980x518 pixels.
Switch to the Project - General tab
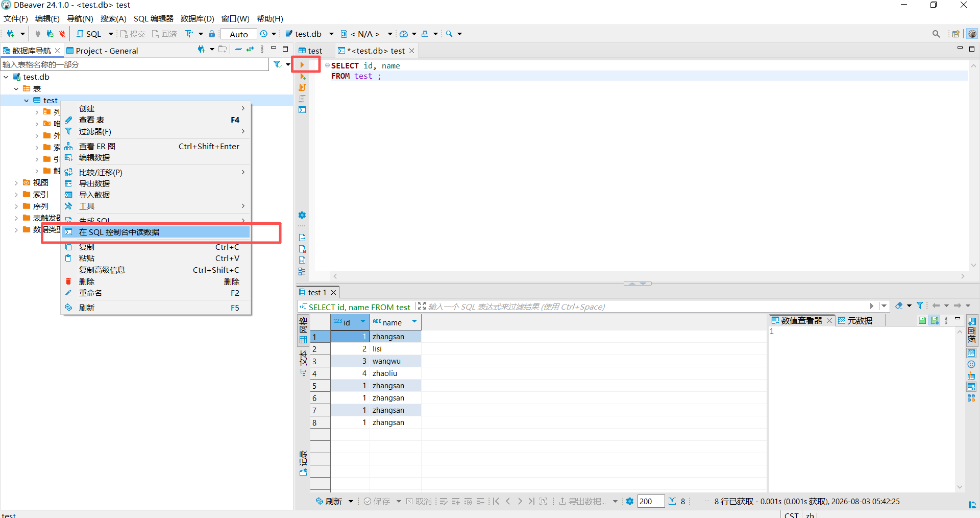(102, 51)
